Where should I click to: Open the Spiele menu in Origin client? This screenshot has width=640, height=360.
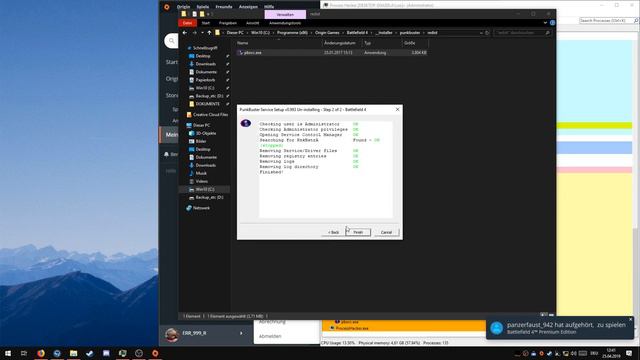[x=202, y=7]
